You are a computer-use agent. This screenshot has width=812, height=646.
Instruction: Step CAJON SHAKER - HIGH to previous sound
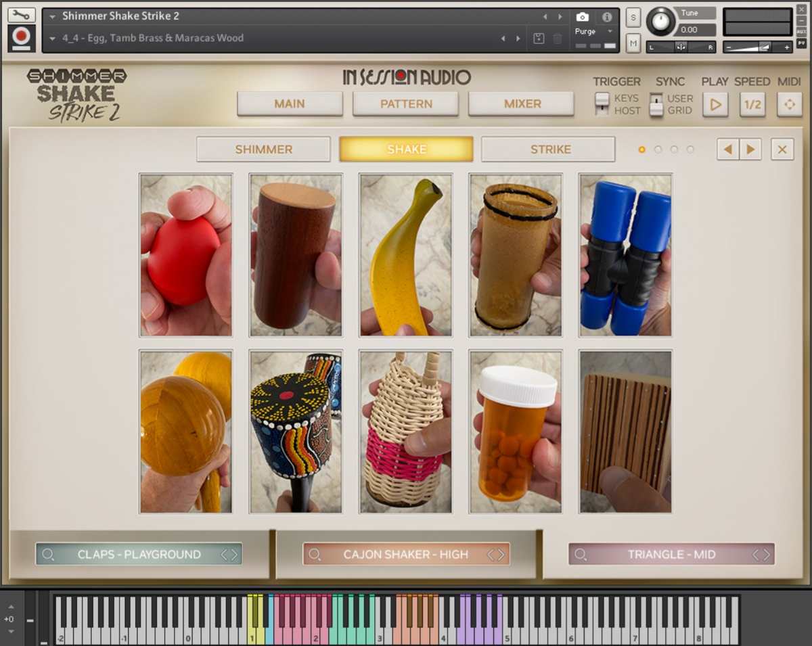click(x=491, y=555)
